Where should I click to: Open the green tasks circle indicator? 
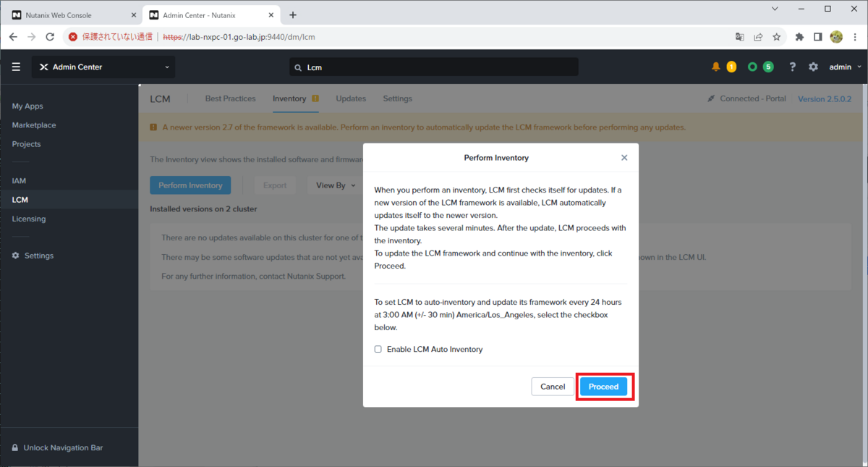(752, 67)
